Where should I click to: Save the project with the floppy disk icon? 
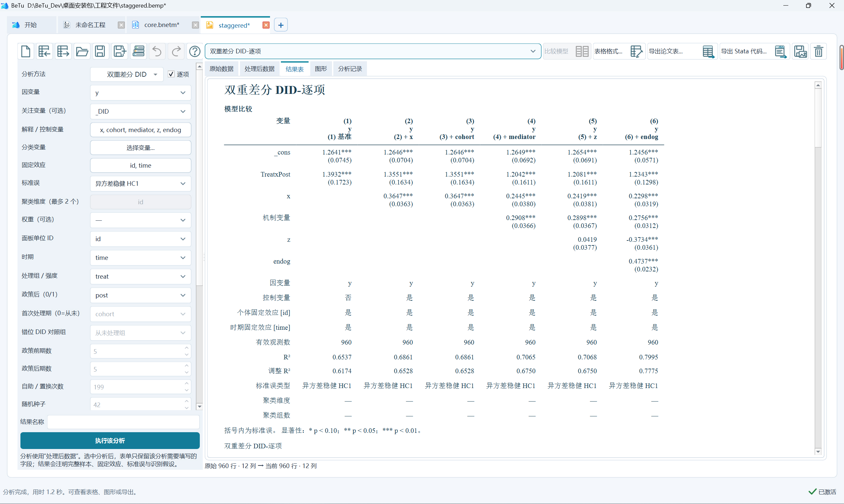pyautogui.click(x=100, y=51)
